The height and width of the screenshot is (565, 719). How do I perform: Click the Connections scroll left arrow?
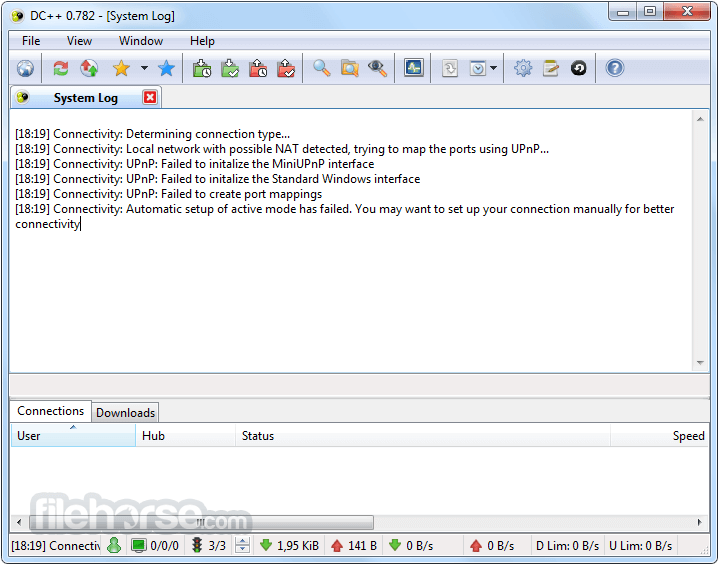pyautogui.click(x=19, y=522)
